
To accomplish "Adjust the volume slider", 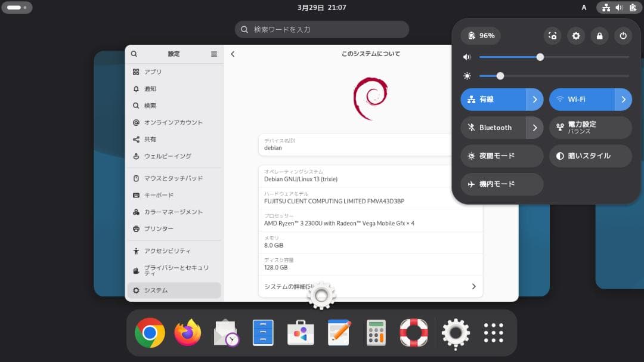I will click(553, 57).
